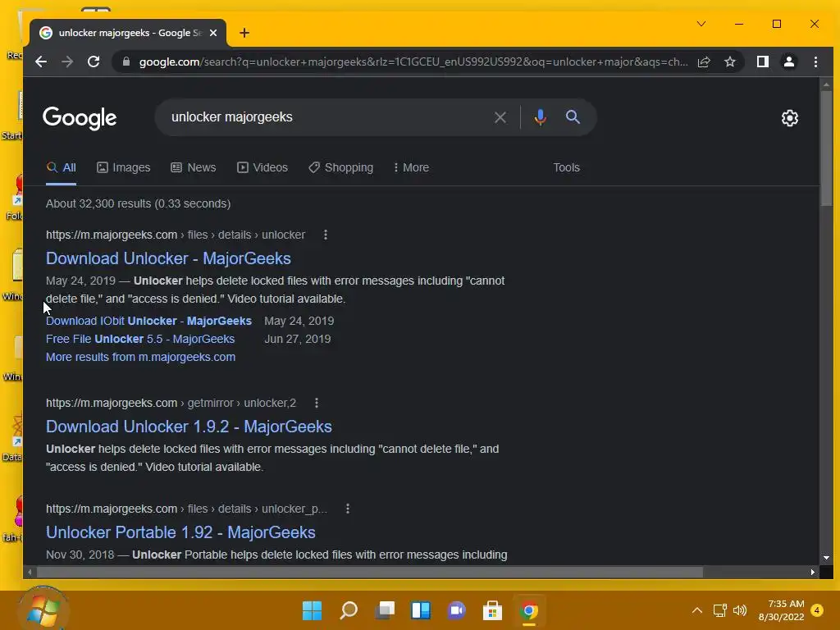Open the Chat app on taskbar

point(456,610)
